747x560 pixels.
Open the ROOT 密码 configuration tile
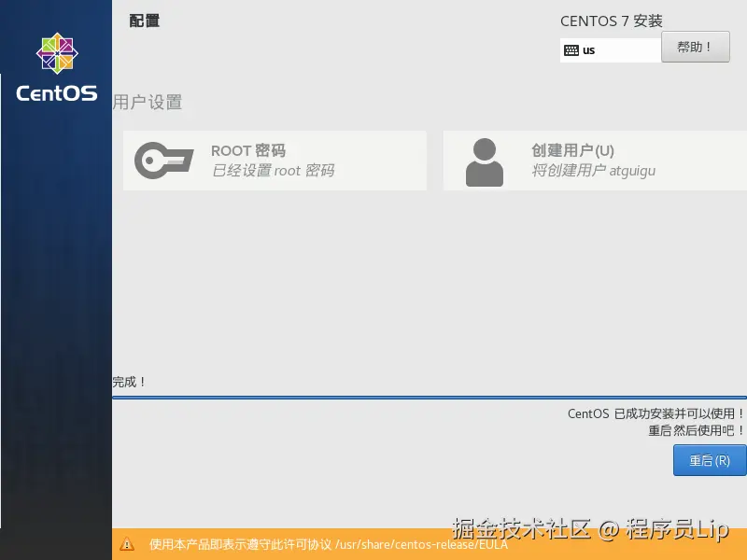(275, 161)
